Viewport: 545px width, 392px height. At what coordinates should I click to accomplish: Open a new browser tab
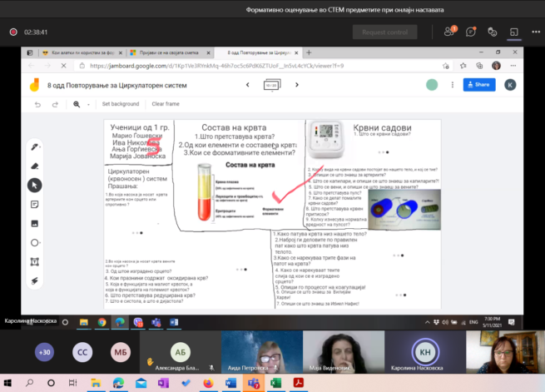click(309, 52)
